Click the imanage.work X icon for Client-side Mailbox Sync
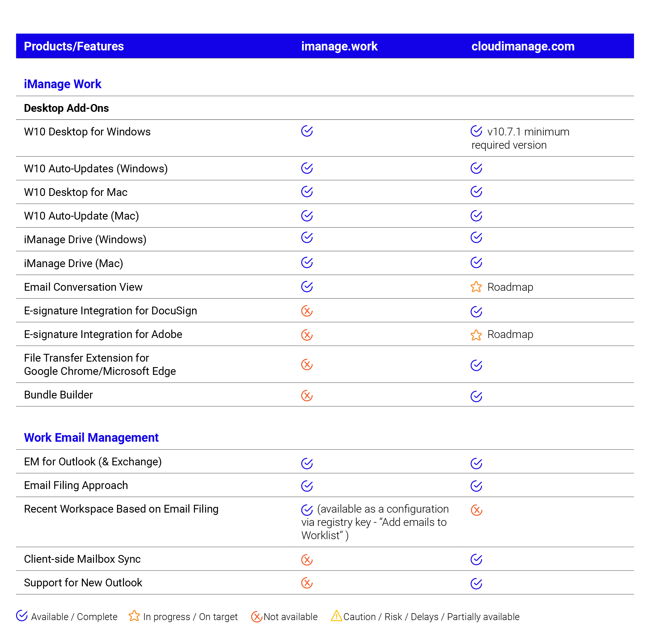This screenshot has width=649, height=644. coord(307,560)
